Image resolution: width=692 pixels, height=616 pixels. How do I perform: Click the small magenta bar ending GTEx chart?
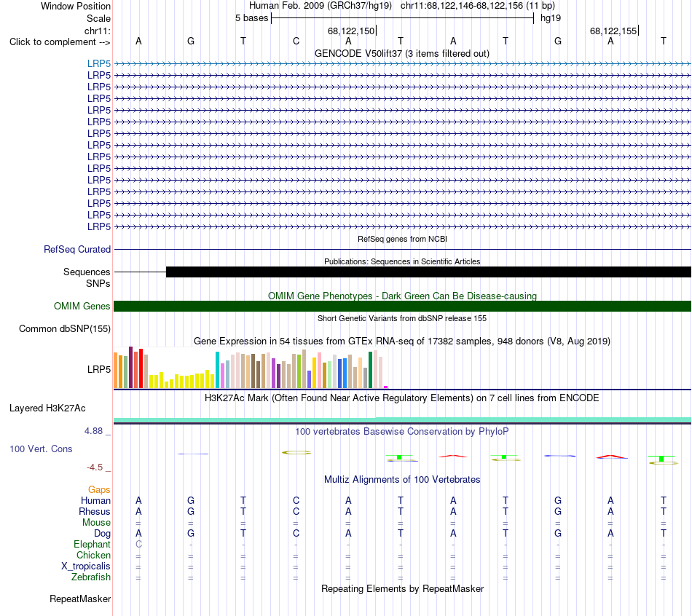click(386, 387)
